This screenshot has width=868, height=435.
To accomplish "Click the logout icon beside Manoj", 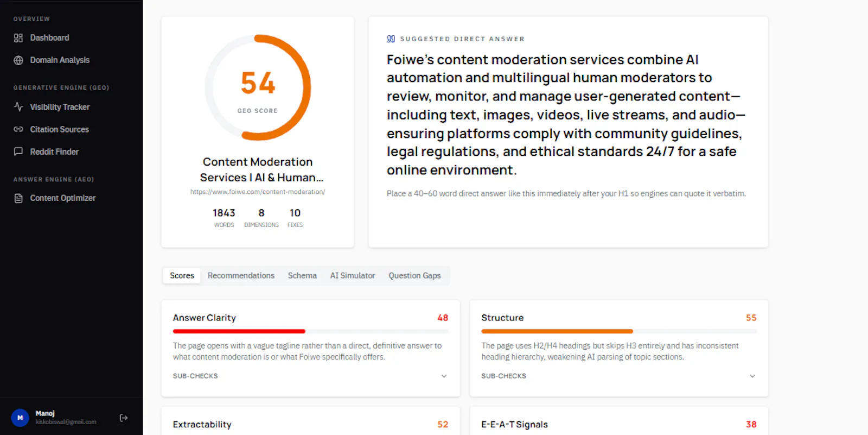I will (124, 418).
